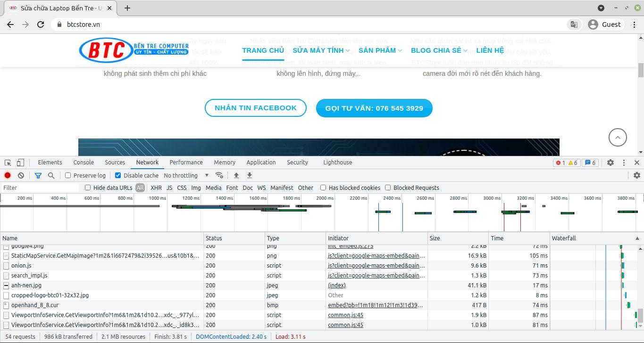The image size is (644, 343).
Task: Switch to the Console tab
Action: point(84,162)
